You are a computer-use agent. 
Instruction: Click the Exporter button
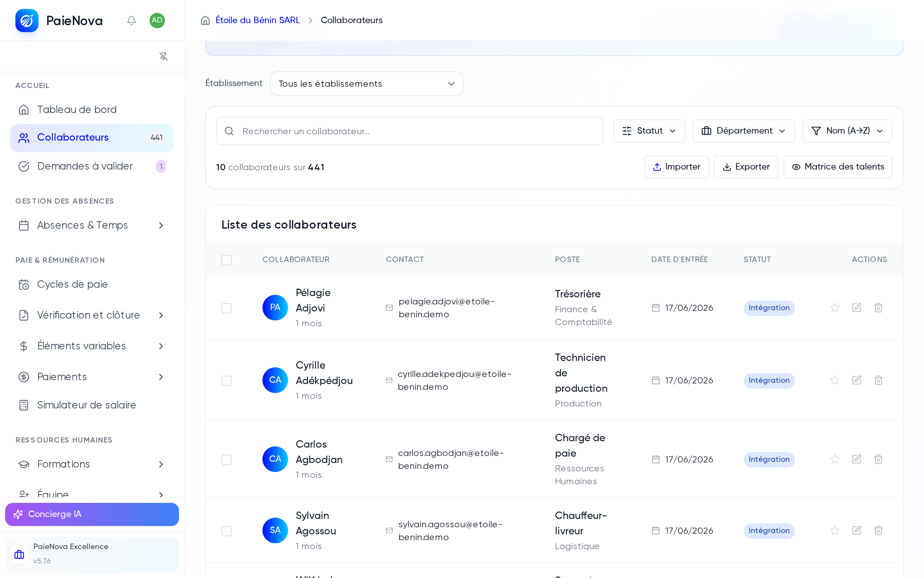(x=746, y=167)
